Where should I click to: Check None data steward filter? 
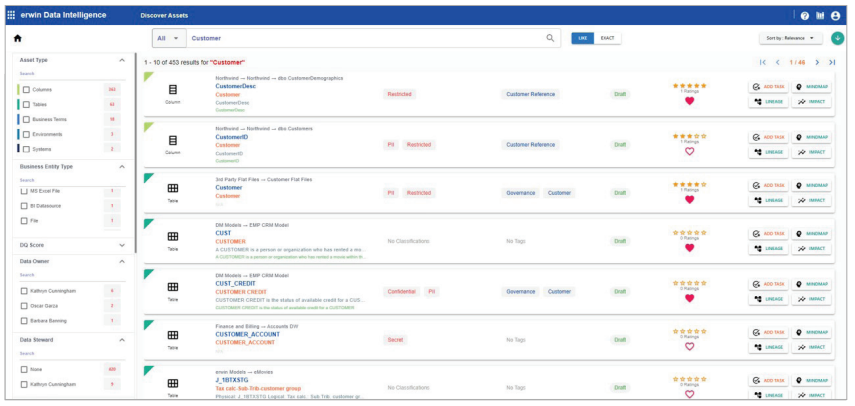pyautogui.click(x=24, y=369)
